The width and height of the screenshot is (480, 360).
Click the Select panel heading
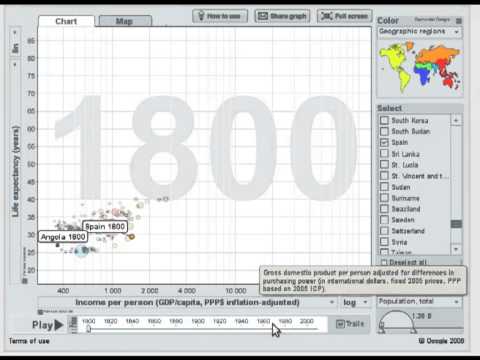point(389,108)
